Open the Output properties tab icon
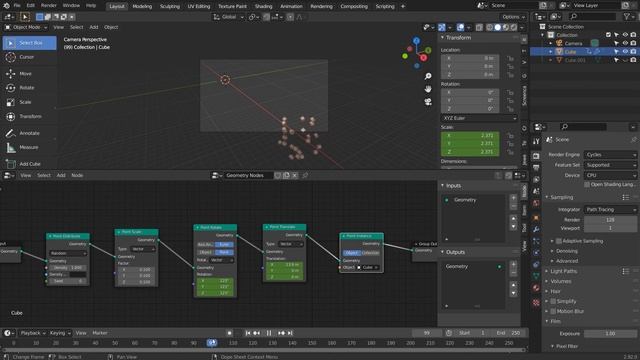 (536, 168)
